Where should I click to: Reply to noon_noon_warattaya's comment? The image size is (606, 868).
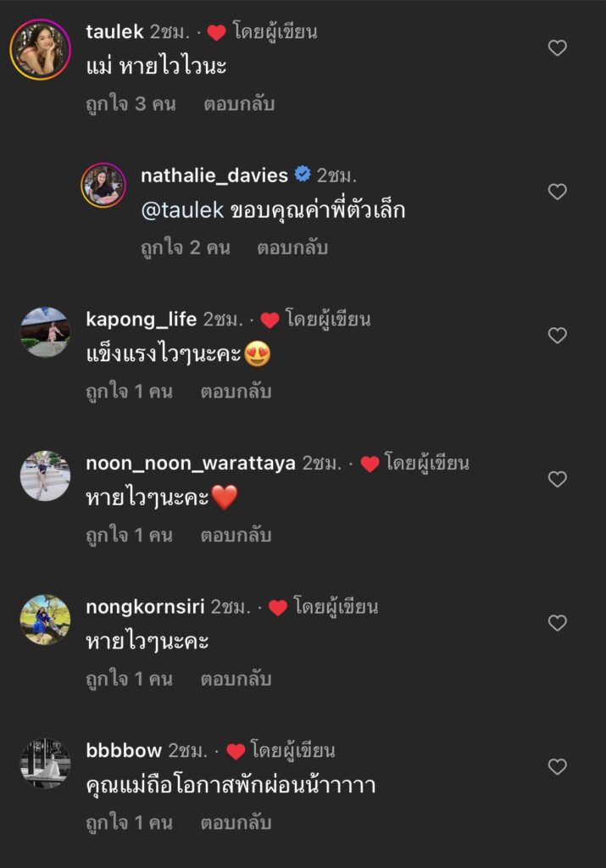coord(236,536)
